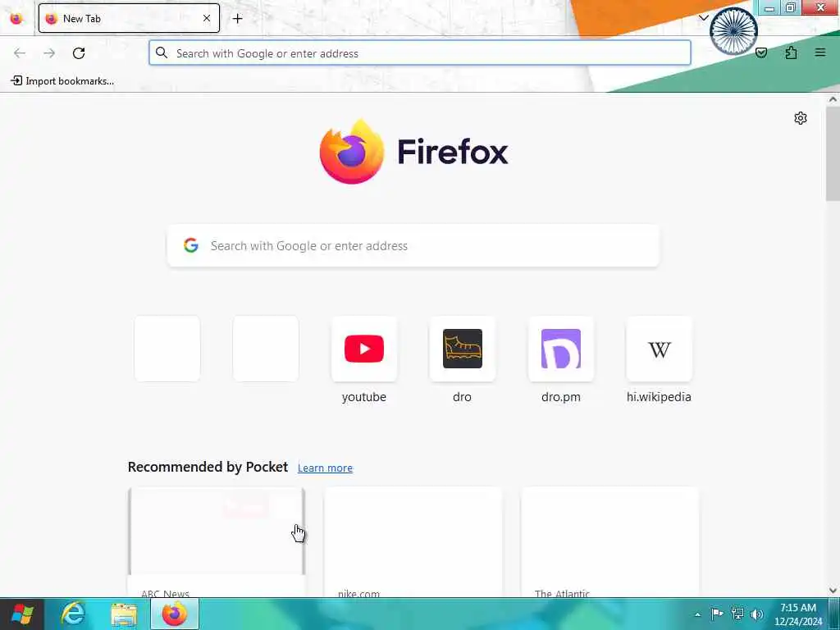Close the New Tab tab

[206, 18]
